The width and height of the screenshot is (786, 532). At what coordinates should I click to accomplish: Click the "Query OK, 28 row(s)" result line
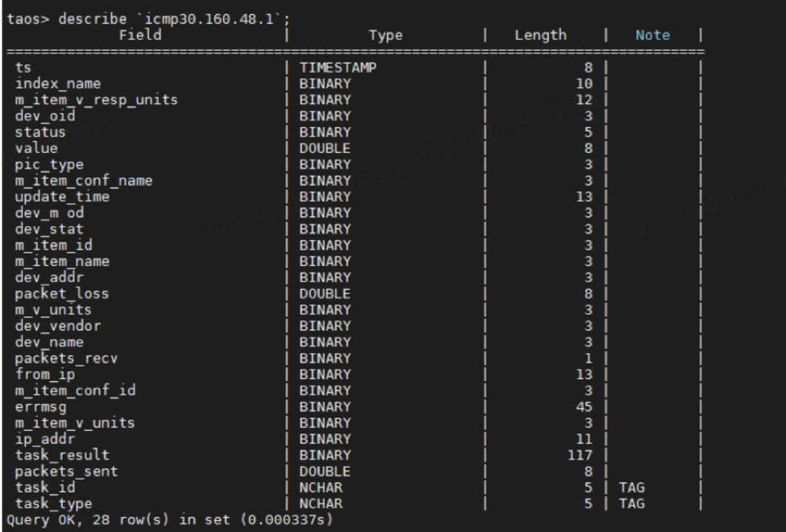(x=170, y=520)
